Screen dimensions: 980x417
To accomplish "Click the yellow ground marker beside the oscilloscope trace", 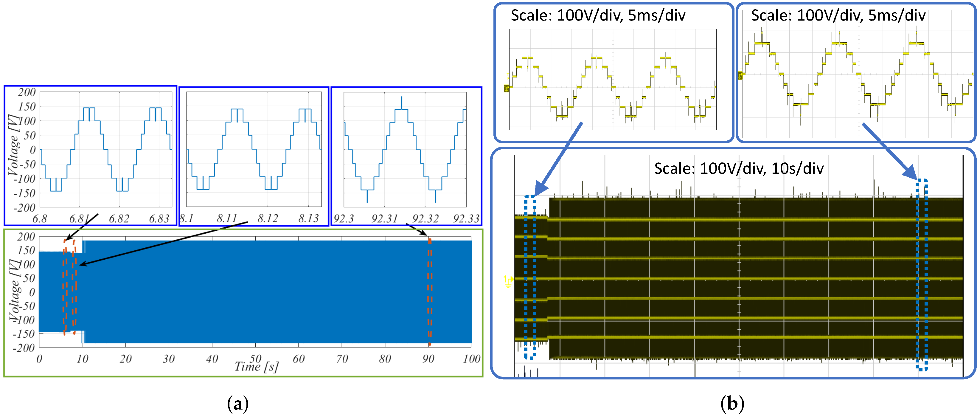I will pos(508,281).
